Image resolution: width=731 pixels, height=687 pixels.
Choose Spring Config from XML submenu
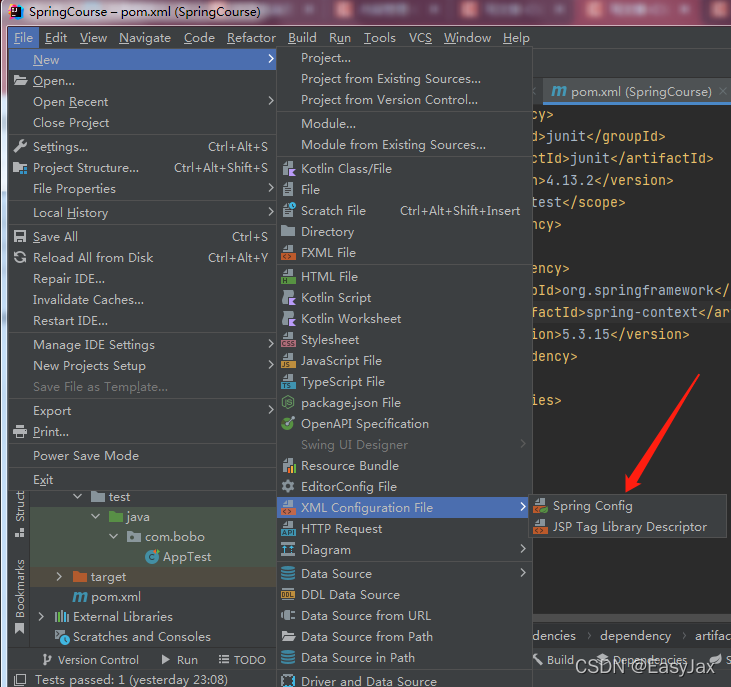[627, 506]
